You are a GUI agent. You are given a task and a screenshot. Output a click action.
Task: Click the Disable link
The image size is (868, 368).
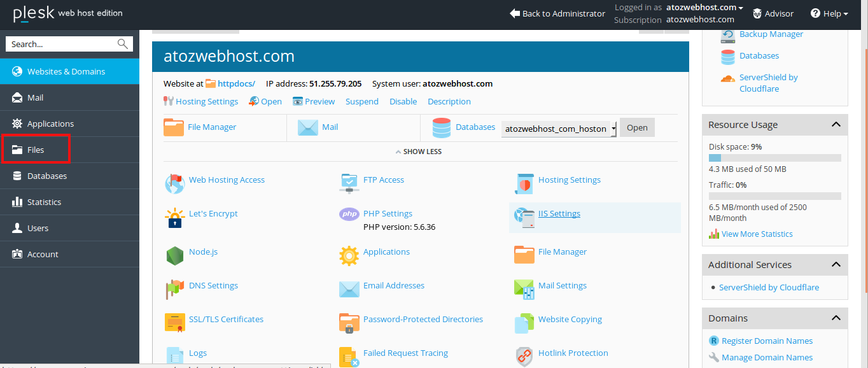pyautogui.click(x=403, y=101)
